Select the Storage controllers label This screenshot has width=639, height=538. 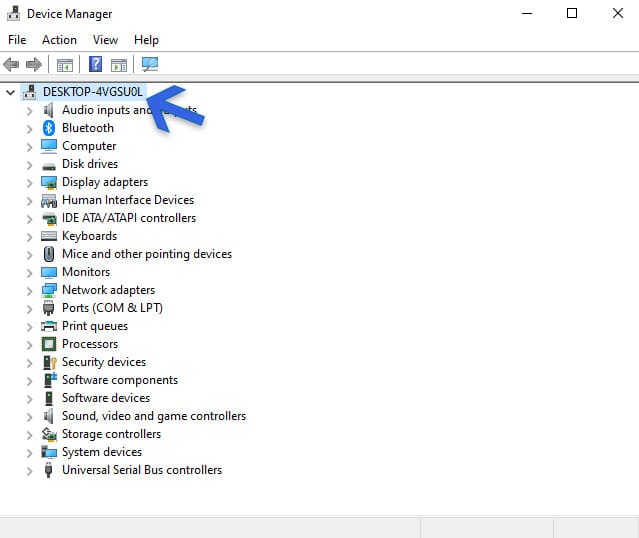click(112, 434)
